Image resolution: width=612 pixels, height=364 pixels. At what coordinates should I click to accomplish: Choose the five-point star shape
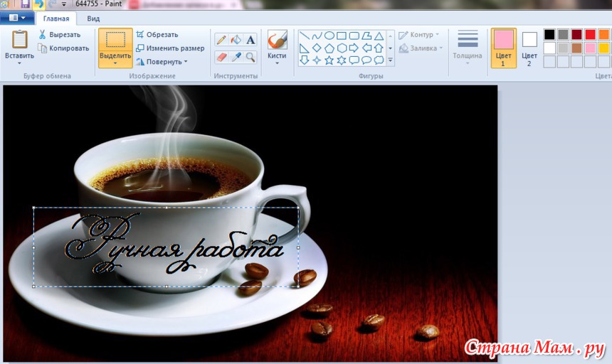pos(329,60)
